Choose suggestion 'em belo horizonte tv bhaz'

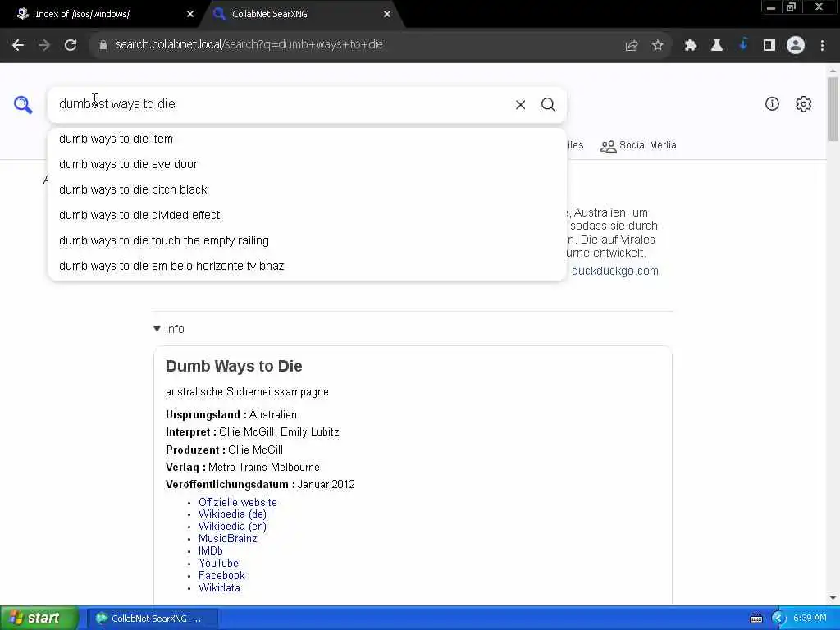coord(308,267)
